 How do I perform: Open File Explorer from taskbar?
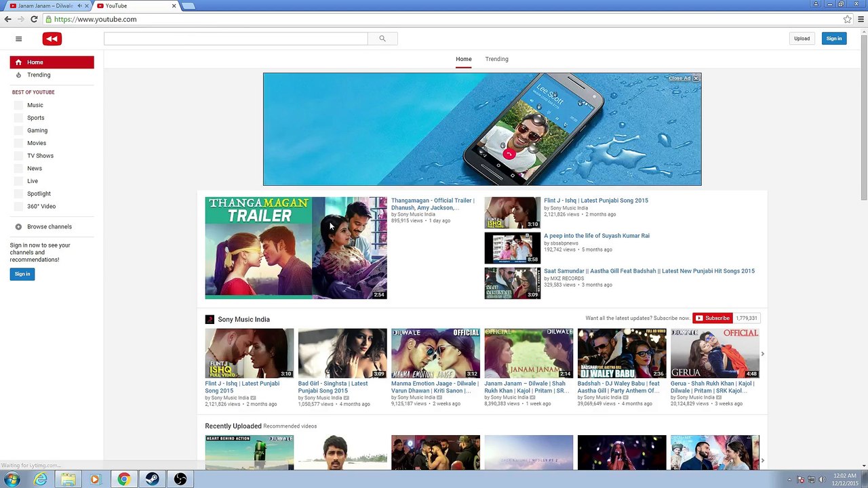tap(68, 479)
